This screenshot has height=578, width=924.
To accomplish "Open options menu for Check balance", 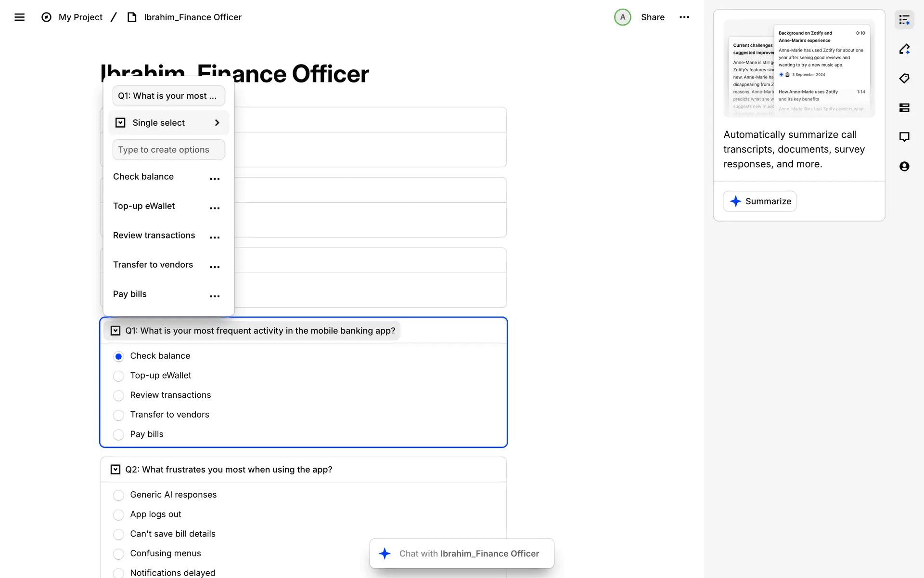I will point(215,179).
